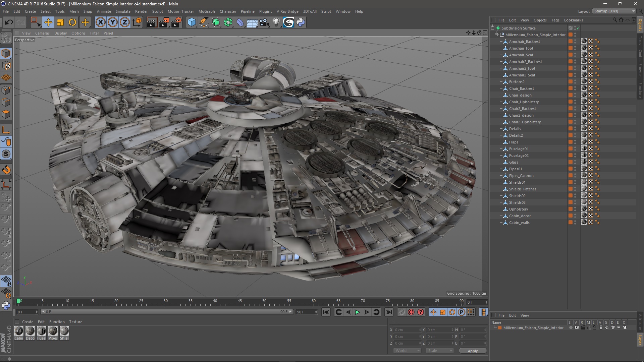644x362 pixels.
Task: Toggle viewport maximize icon
Action: 485,33
